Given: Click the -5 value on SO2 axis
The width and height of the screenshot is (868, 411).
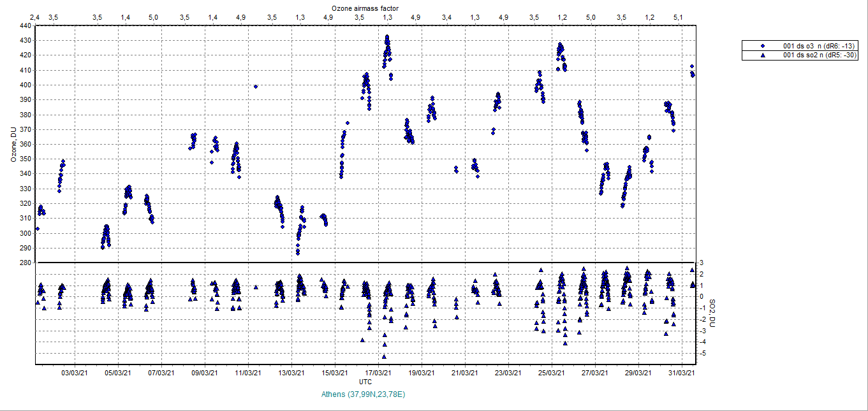Looking at the screenshot, I should (x=702, y=353).
